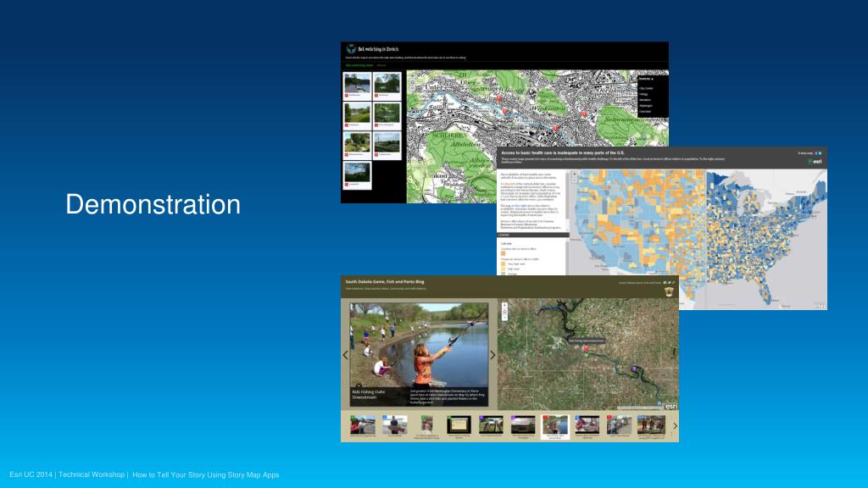Copy link icon in South Dakota map header
This screenshot has width=868, height=488.
672,283
